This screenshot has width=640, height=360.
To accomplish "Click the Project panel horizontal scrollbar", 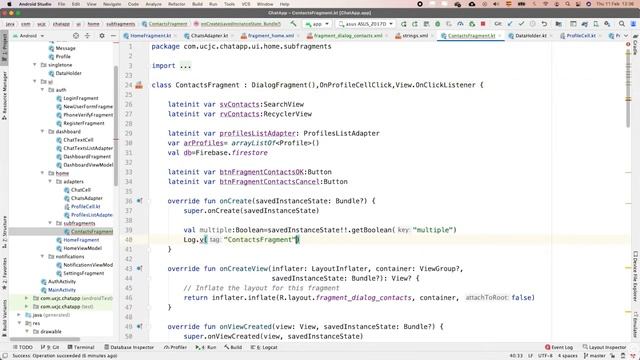I will (45, 339).
